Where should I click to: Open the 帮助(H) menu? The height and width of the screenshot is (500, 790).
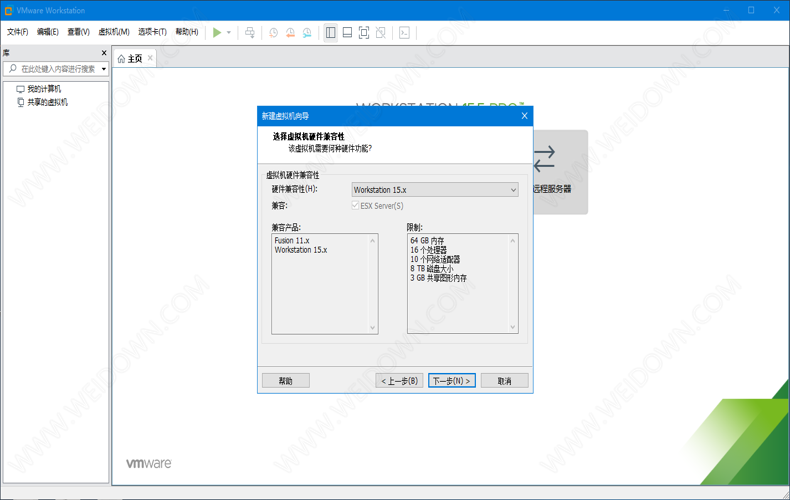[187, 32]
